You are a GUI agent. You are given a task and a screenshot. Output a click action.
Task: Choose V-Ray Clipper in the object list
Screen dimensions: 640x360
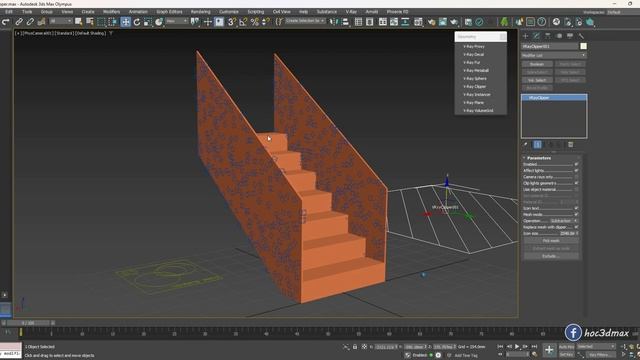click(475, 87)
